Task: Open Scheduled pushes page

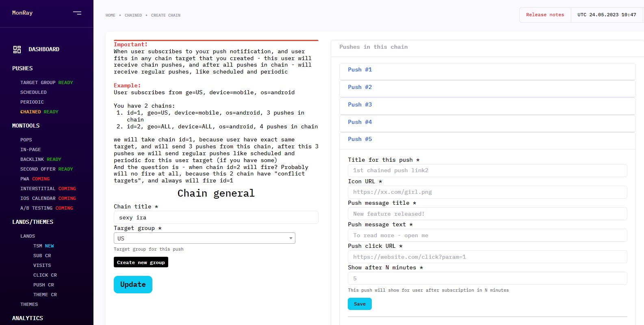Action: (x=33, y=92)
